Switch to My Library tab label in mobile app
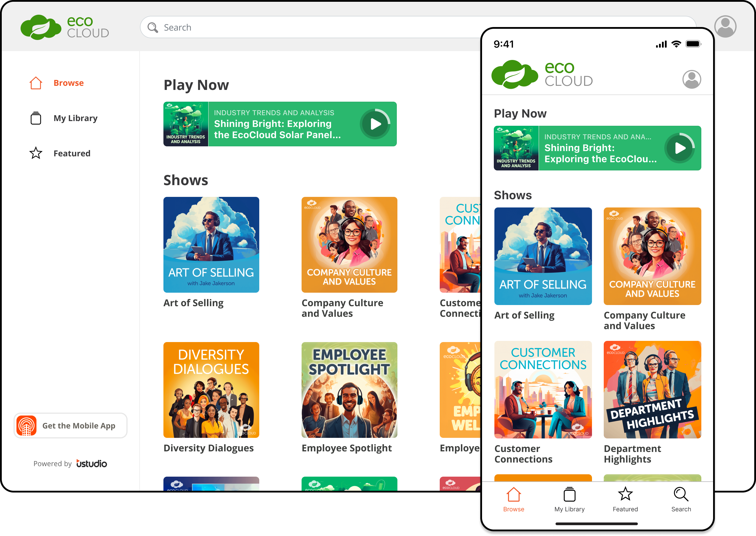 coord(569,509)
